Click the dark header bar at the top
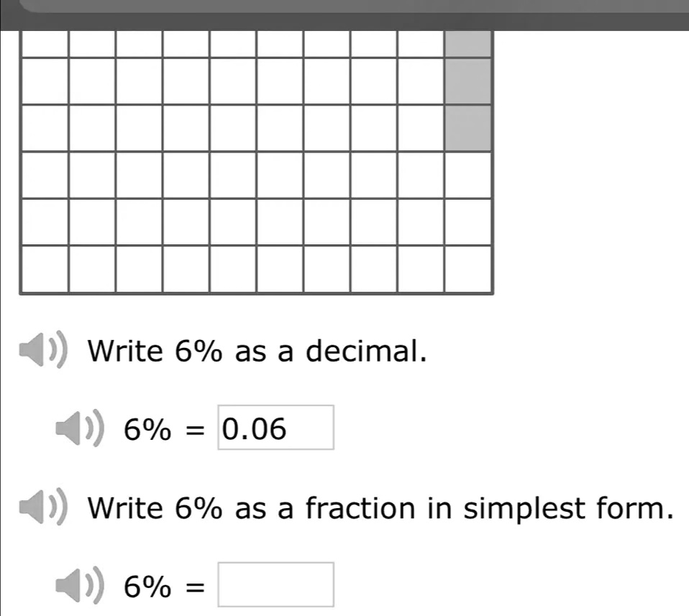This screenshot has height=616, width=689. 344,14
